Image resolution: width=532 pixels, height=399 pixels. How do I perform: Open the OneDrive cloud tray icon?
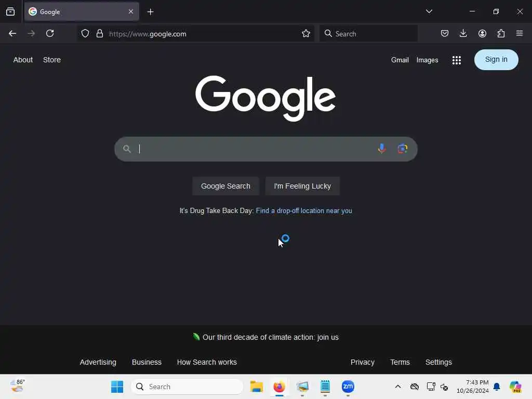click(x=414, y=387)
